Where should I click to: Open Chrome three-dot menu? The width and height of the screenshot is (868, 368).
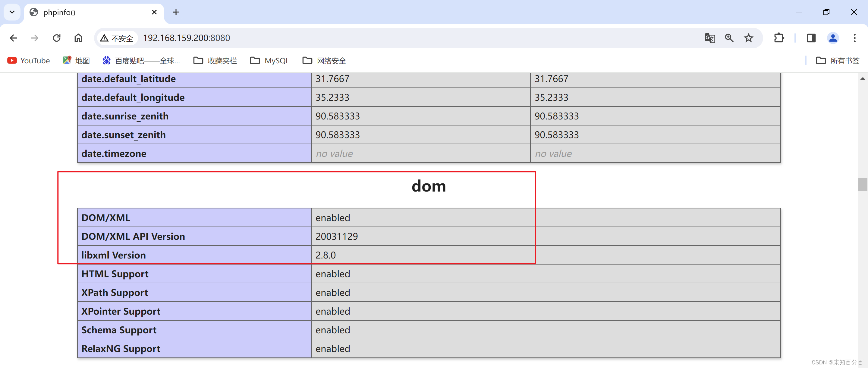point(854,38)
